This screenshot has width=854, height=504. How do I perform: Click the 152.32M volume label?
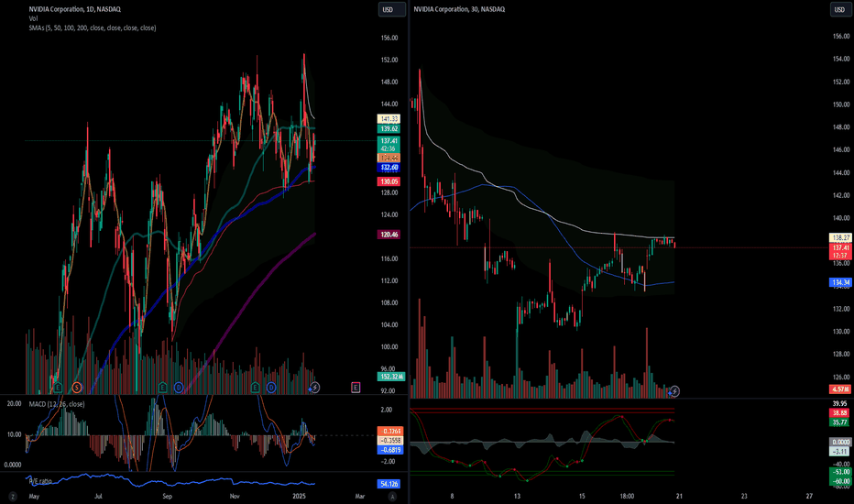(x=391, y=377)
